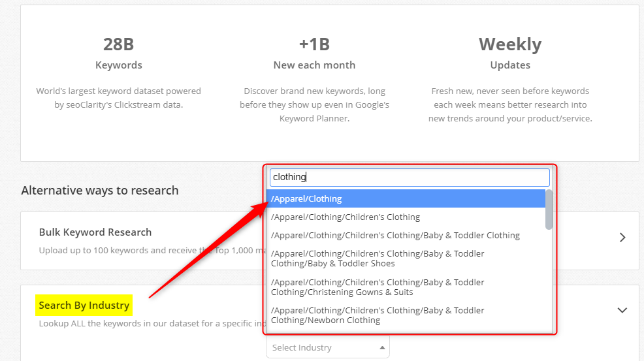
Task: Collapse the Search By Industry chevron
Action: click(622, 310)
